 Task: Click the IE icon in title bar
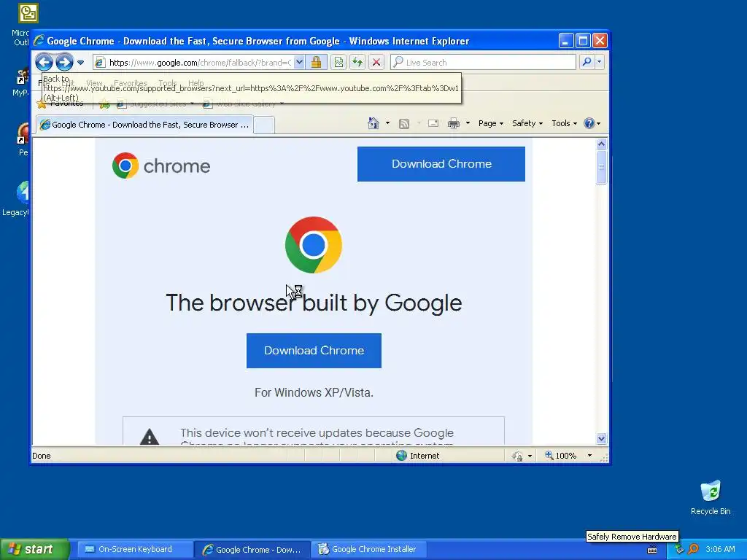click(39, 41)
